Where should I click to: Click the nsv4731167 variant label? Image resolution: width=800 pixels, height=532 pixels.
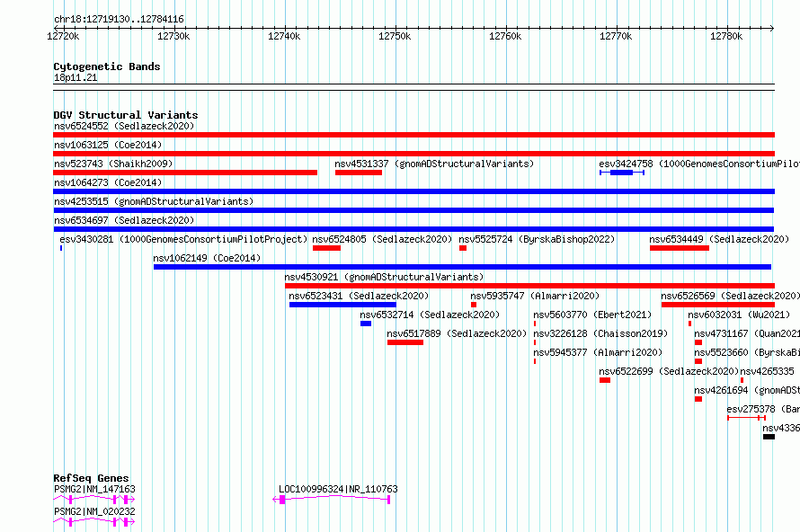click(x=747, y=333)
